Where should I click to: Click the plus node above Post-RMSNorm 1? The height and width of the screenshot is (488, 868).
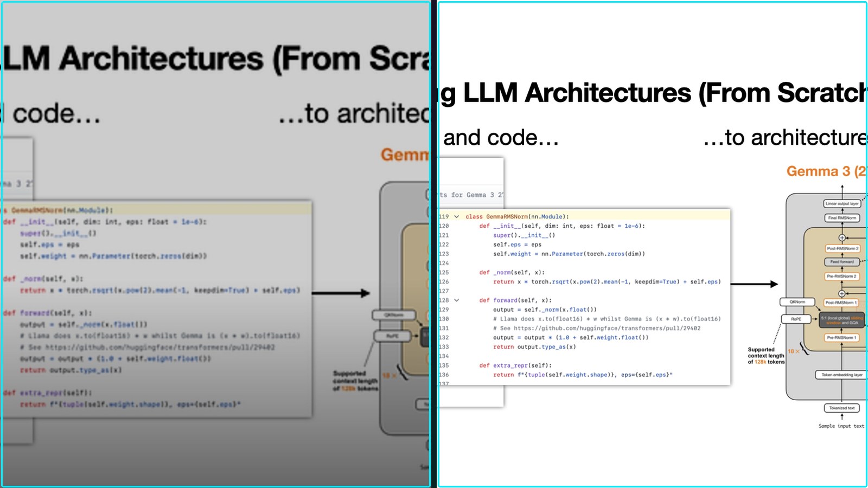tap(842, 293)
